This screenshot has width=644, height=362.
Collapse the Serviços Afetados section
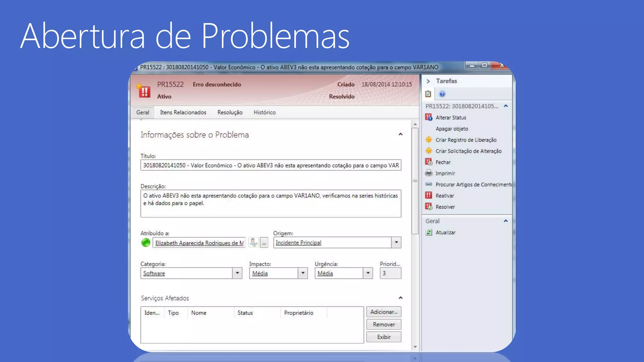(401, 298)
